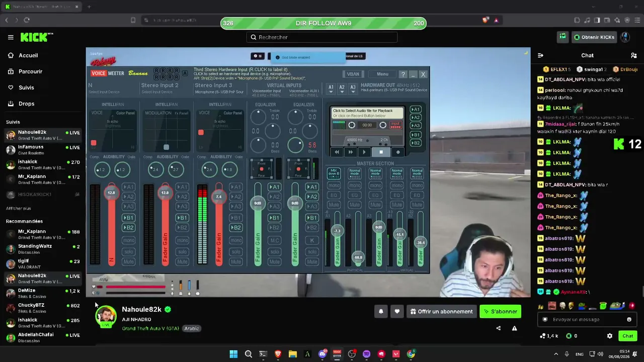Open the Kick hamburger menu
This screenshot has width=644, height=362.
(x=11, y=37)
